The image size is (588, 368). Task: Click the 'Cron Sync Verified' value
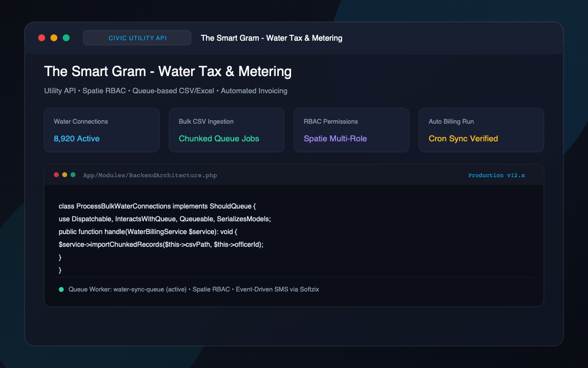tap(463, 138)
